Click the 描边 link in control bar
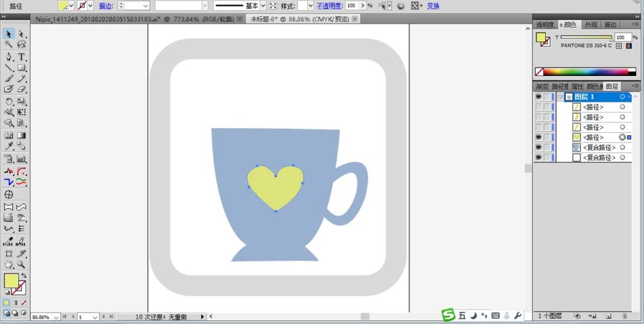The image size is (644, 324). pos(106,6)
